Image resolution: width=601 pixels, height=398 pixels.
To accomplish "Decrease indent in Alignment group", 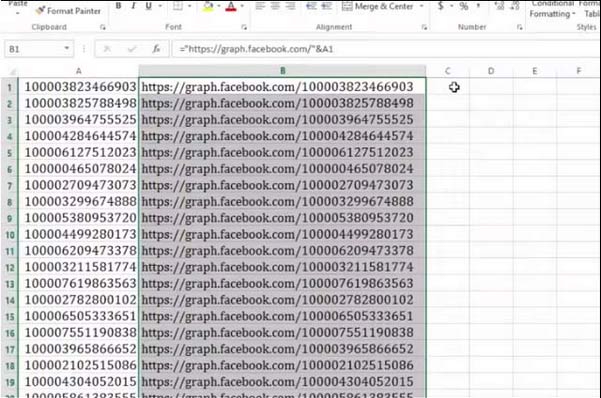I will point(311,6).
